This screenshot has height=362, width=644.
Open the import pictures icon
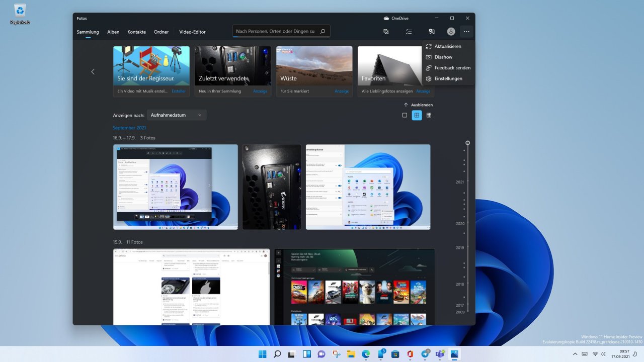click(x=432, y=32)
